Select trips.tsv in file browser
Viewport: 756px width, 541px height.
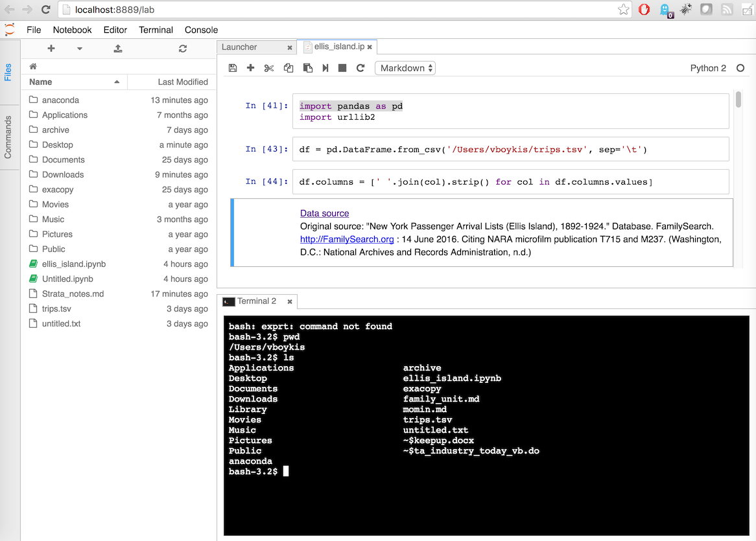click(119, 309)
